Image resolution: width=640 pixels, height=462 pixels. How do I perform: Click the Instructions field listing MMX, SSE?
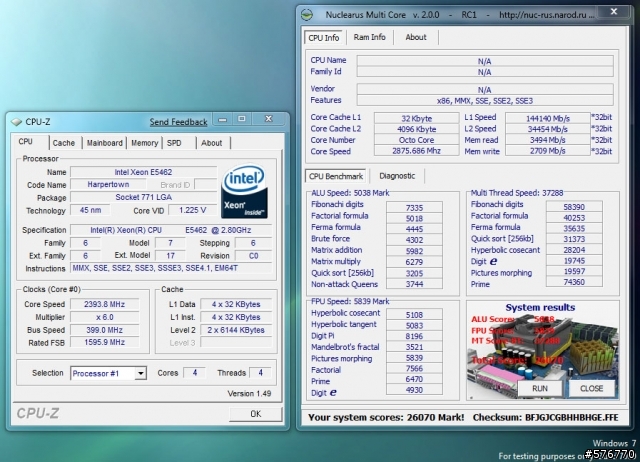tap(171, 268)
